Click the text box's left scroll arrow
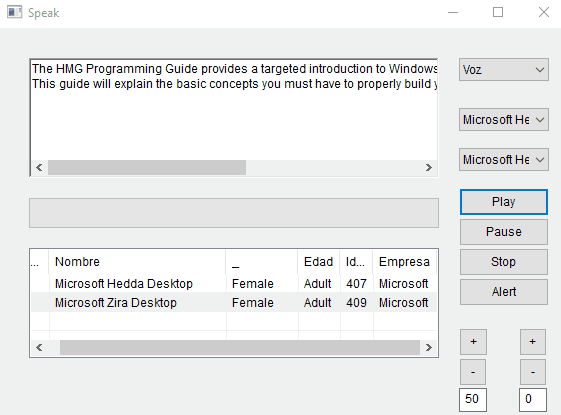The width and height of the screenshot is (561, 415). click(x=39, y=167)
